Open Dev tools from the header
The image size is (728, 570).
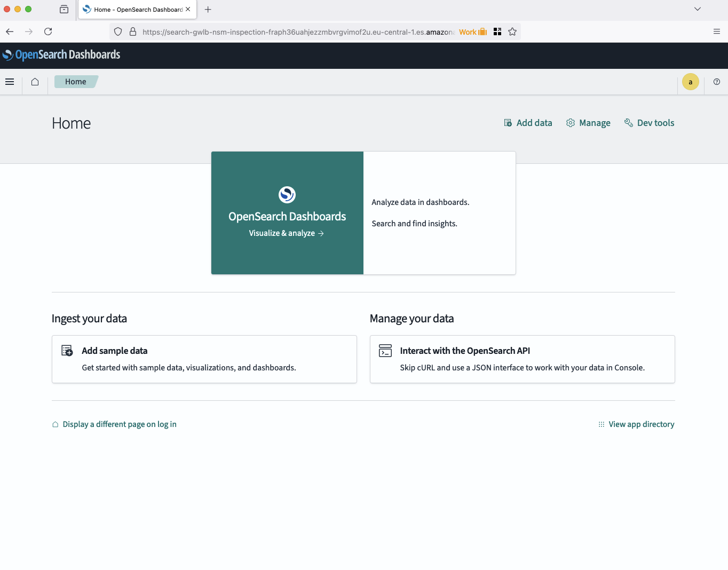coord(649,123)
